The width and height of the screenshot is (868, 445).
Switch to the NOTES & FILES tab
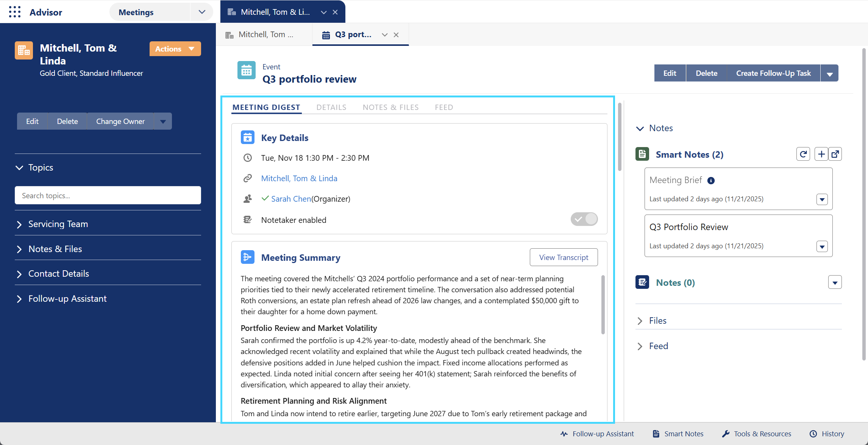[390, 107]
